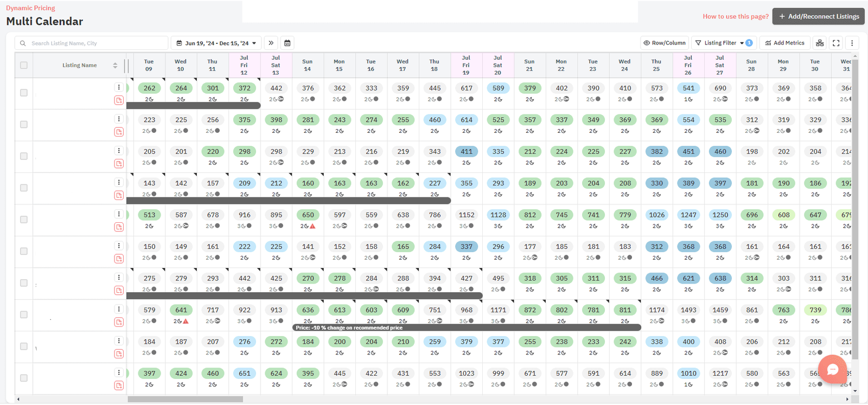The image size is (868, 405).
Task: Select the Thu 25 column header
Action: (656, 65)
